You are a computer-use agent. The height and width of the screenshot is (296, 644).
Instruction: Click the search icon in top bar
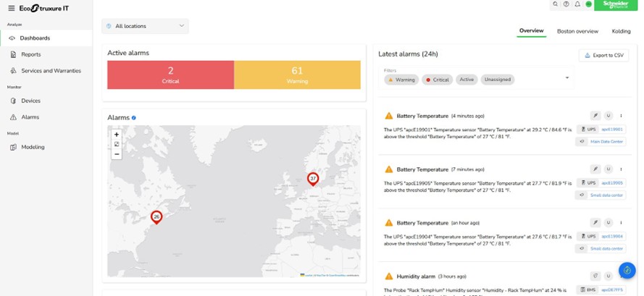pyautogui.click(x=556, y=4)
